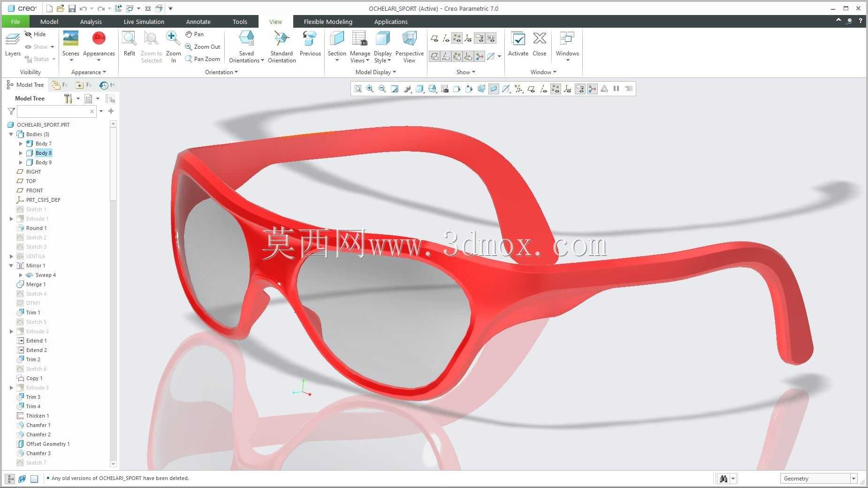868x488 pixels.
Task: Select Offset Geometry 1 in model tree
Action: tap(48, 444)
